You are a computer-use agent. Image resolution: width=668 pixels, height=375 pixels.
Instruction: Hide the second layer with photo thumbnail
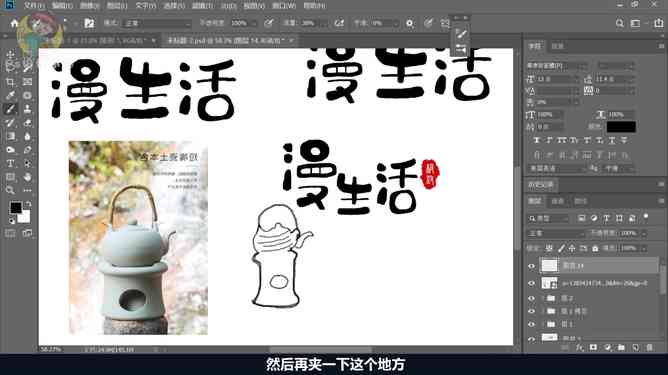pyautogui.click(x=531, y=283)
